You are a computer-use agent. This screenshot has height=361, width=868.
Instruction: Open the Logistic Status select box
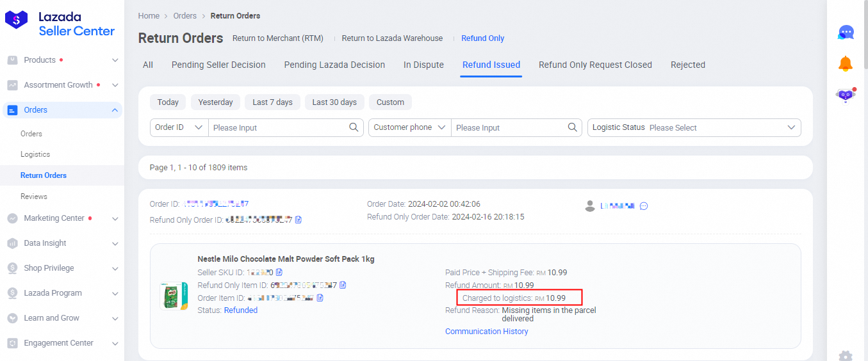(694, 127)
